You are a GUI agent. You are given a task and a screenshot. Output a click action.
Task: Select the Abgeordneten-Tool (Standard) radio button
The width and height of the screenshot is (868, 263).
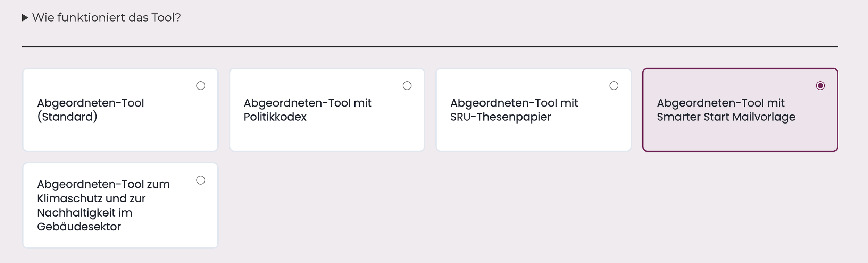[x=201, y=86]
